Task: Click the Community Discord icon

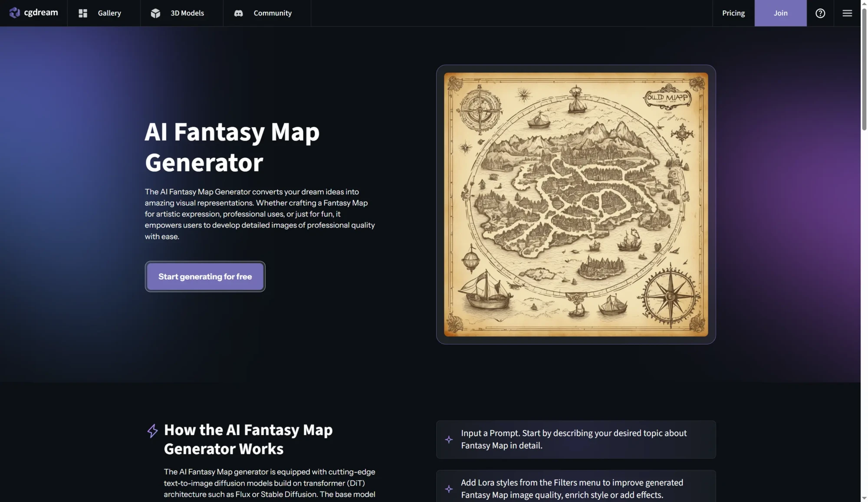Action: click(238, 13)
